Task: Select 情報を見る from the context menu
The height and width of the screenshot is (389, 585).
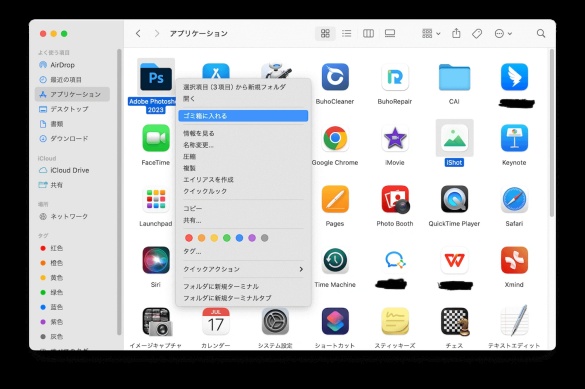Action: [243, 133]
